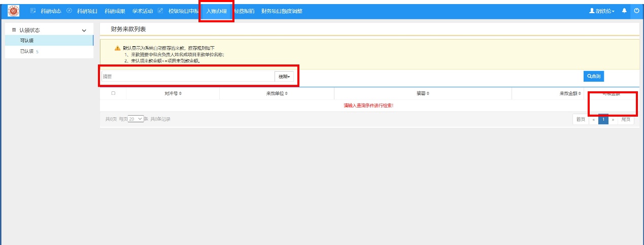Screen dimensions: 644x245
Task: Tick the select-all checkbox in table header
Action: coord(113,93)
